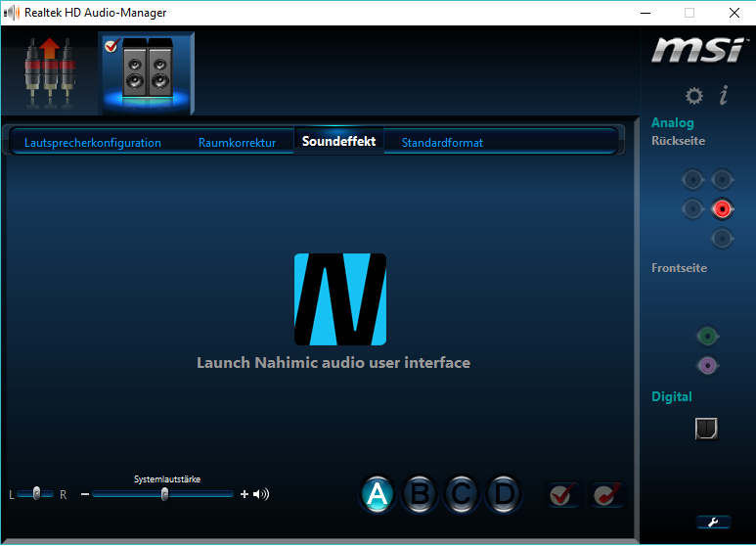Go to the Standardformat tab
Screen dimensions: 756x546
click(x=442, y=143)
